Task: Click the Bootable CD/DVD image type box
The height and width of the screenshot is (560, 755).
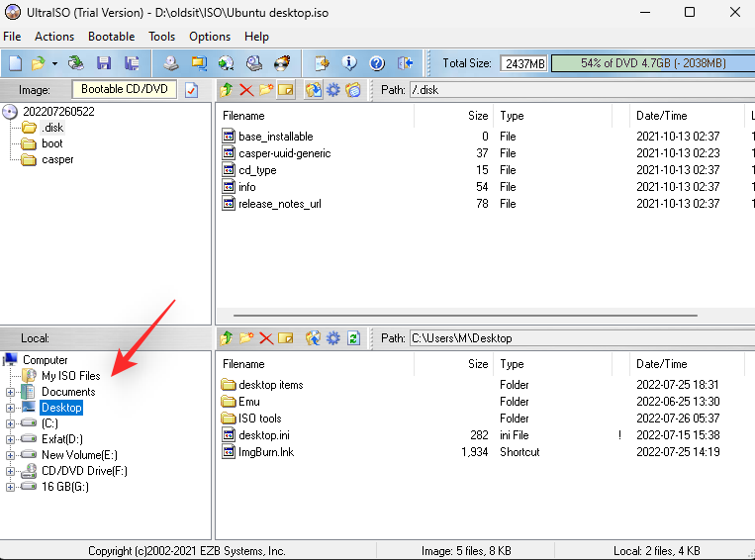Action: coord(125,89)
